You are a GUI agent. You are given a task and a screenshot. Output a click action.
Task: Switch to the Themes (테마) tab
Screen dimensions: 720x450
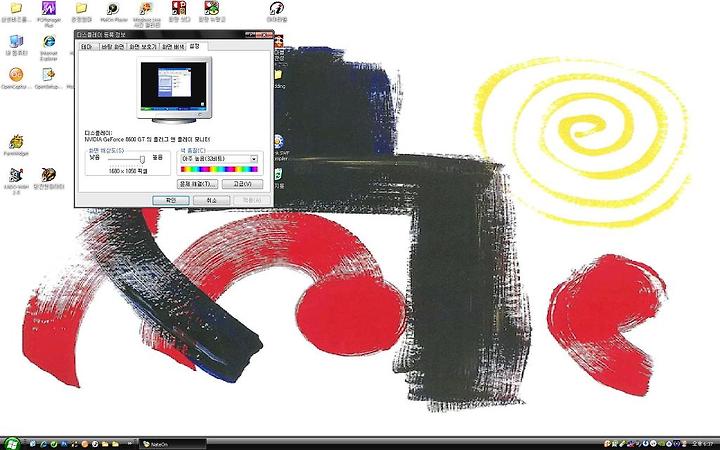[88, 47]
